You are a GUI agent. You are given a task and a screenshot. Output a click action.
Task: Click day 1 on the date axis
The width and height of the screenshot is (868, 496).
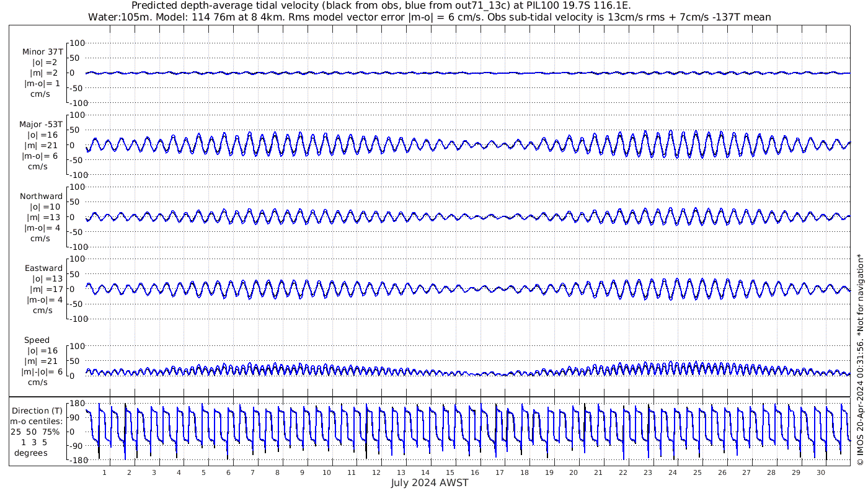105,472
